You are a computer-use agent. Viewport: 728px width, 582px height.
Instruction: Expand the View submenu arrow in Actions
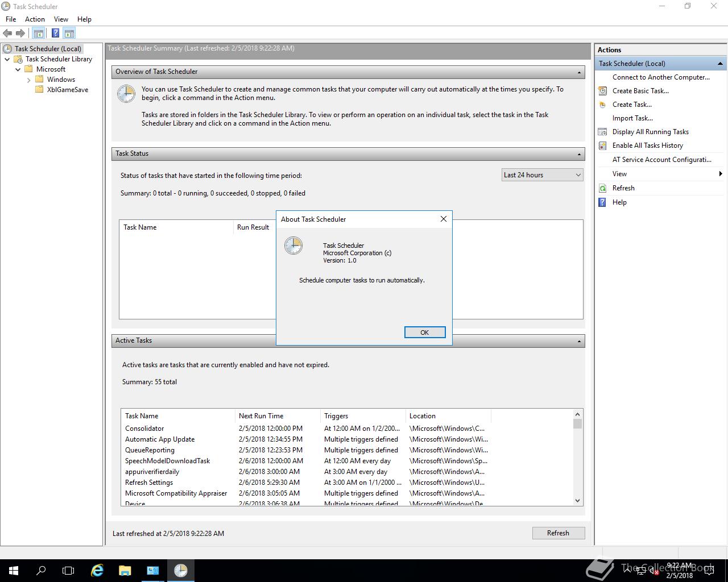coord(721,174)
